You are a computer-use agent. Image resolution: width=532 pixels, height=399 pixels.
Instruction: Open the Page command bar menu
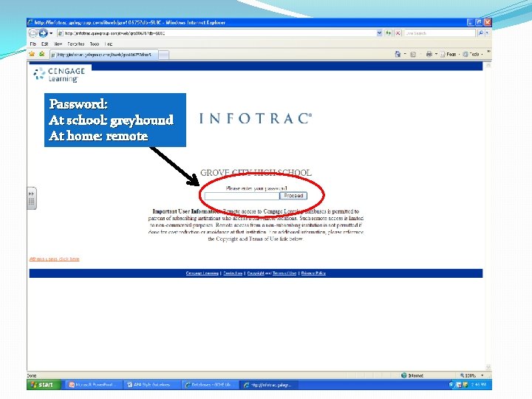[450, 54]
